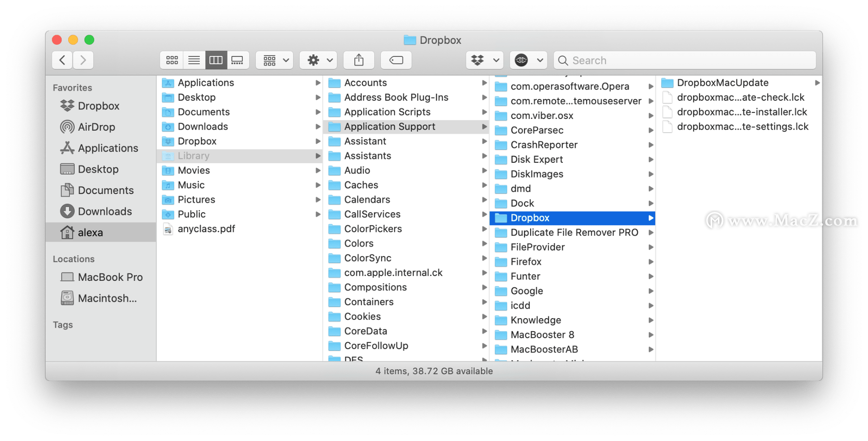Select the Funter folder
This screenshot has width=868, height=441.
(573, 276)
